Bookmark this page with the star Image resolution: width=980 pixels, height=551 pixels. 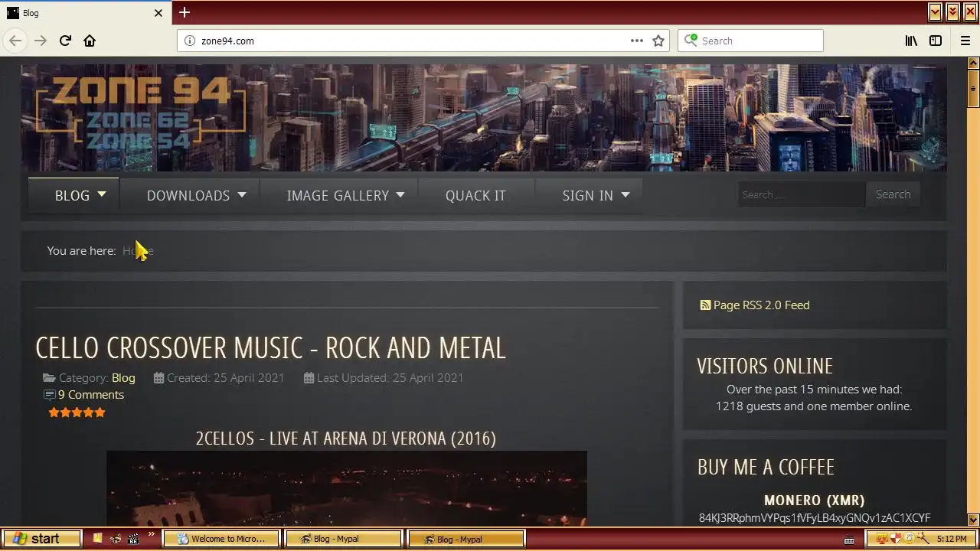[x=658, y=41]
